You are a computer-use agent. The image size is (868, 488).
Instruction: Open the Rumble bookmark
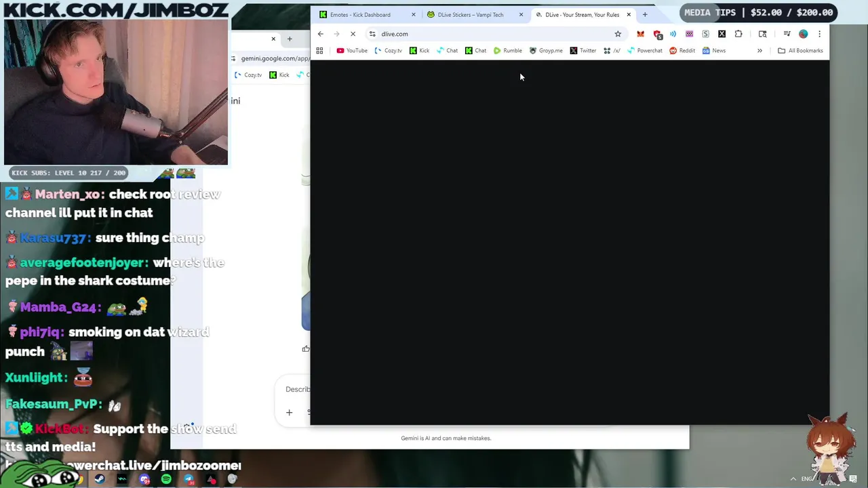click(508, 51)
